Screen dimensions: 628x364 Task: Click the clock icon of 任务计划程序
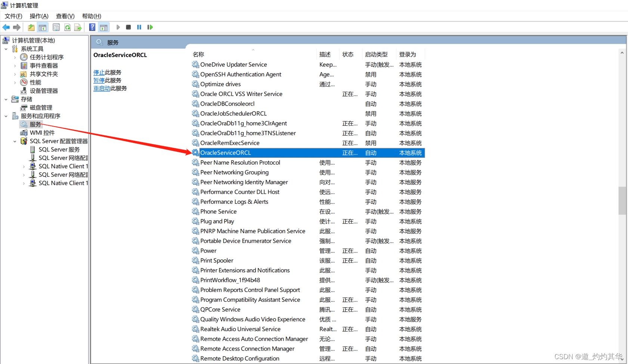coord(24,57)
